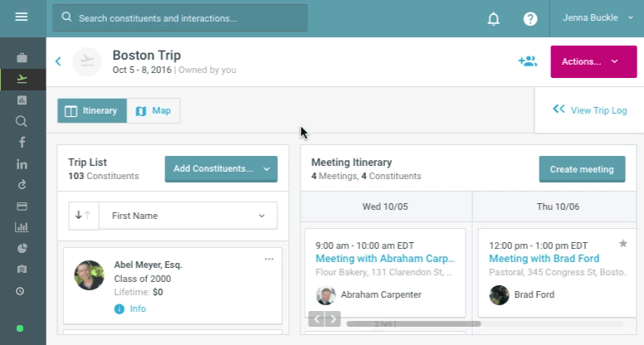Open Meeting with Abraham Carpenter link
The width and height of the screenshot is (644, 345).
(x=385, y=259)
